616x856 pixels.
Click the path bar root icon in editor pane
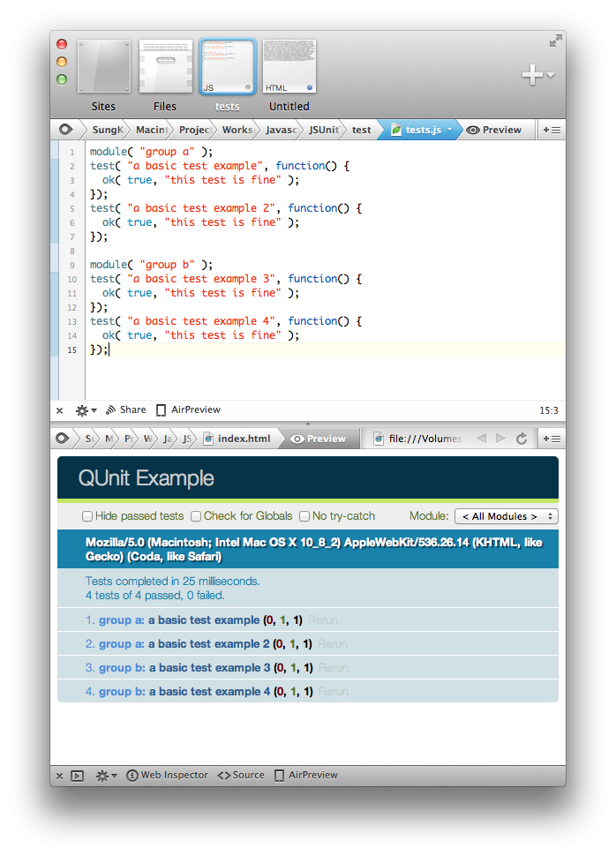65,130
